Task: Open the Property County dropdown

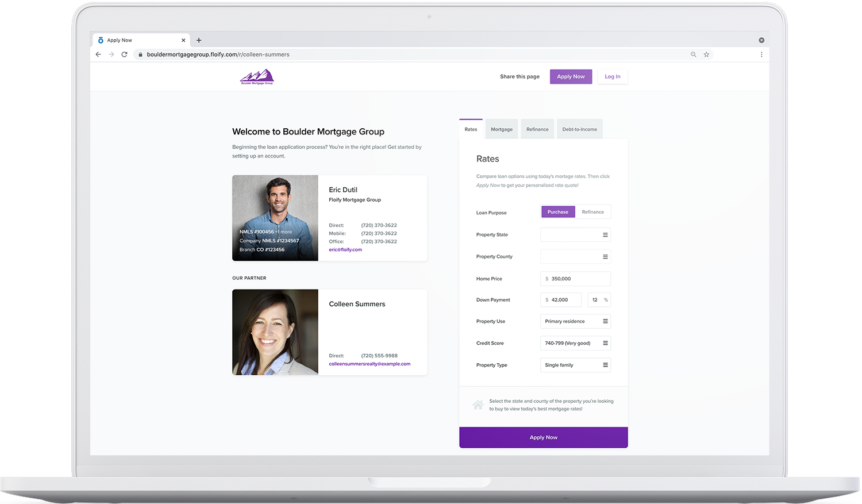Action: [x=575, y=257]
